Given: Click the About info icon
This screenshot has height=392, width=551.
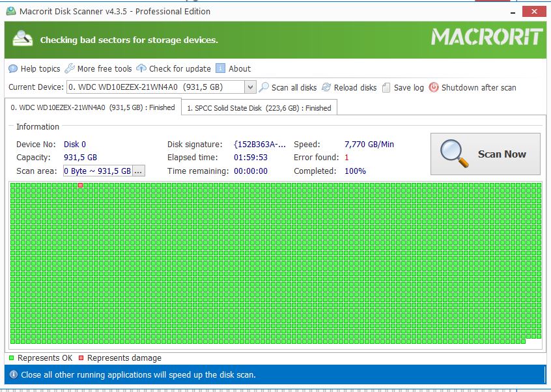Looking at the screenshot, I should (x=220, y=68).
